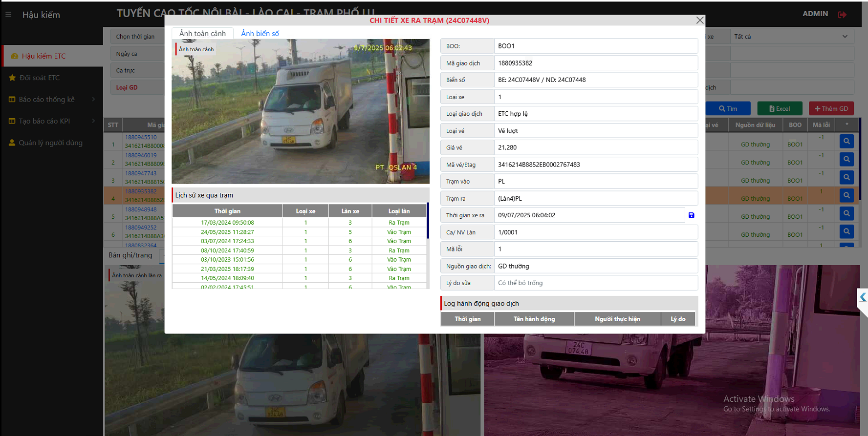
Task: Click Tên hành động log column header
Action: pyautogui.click(x=534, y=319)
